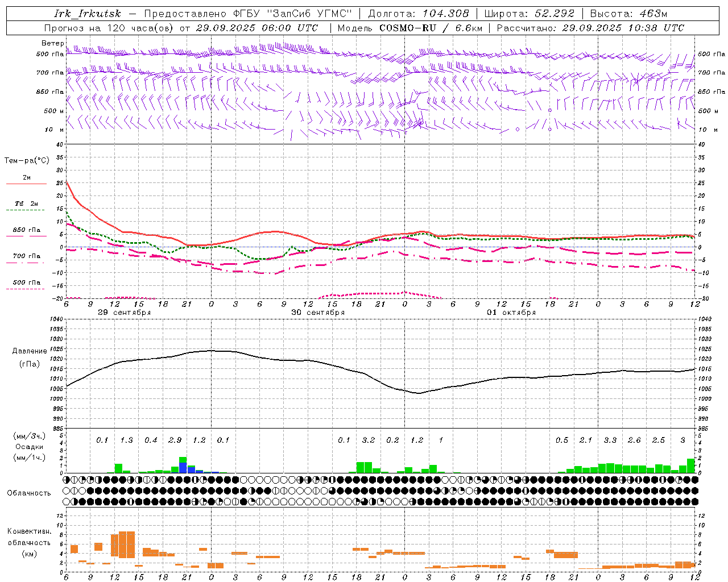Click the (гПа) unit label under Давление
The width and height of the screenshot is (728, 582).
pyautogui.click(x=30, y=364)
